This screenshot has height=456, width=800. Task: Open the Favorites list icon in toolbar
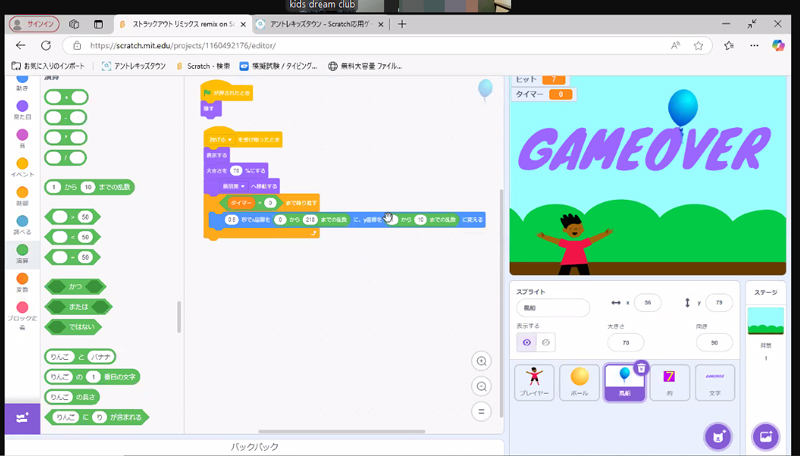point(729,45)
